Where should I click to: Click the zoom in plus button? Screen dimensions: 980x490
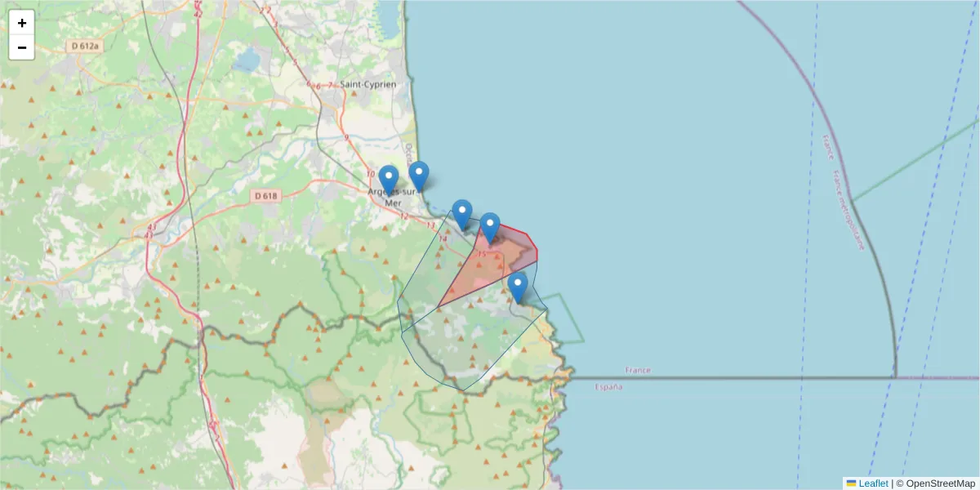click(x=22, y=23)
